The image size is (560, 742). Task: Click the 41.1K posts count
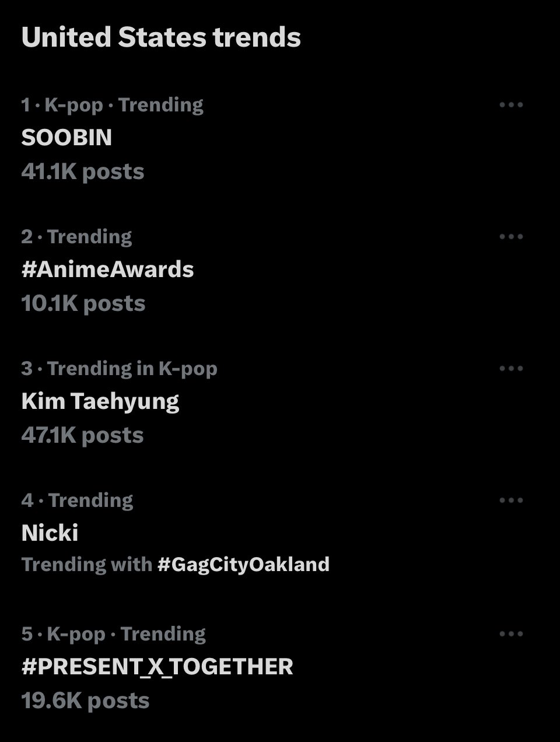pyautogui.click(x=82, y=171)
